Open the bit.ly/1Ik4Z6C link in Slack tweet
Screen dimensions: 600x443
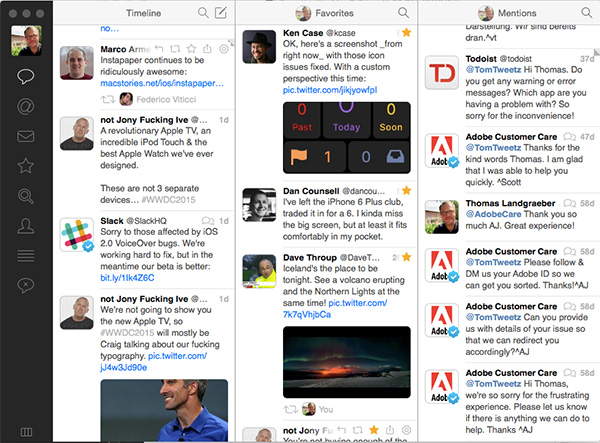pyautogui.click(x=127, y=278)
